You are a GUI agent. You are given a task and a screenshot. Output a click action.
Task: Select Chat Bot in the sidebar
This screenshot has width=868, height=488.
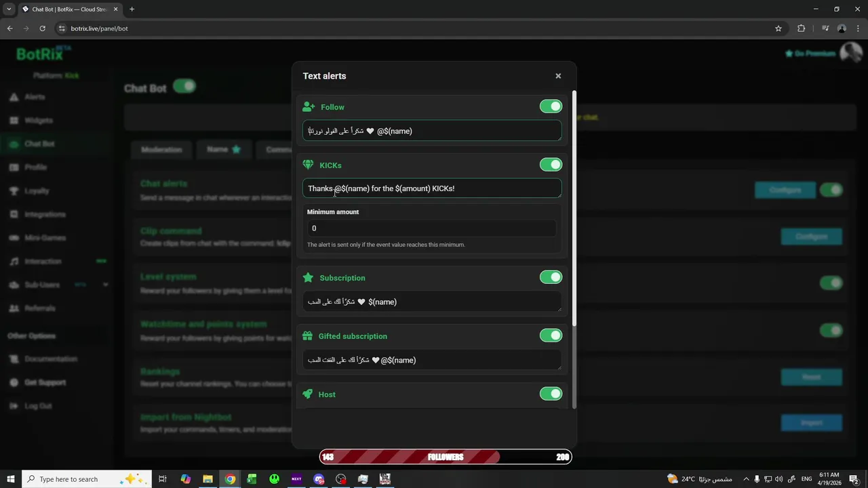pos(39,144)
